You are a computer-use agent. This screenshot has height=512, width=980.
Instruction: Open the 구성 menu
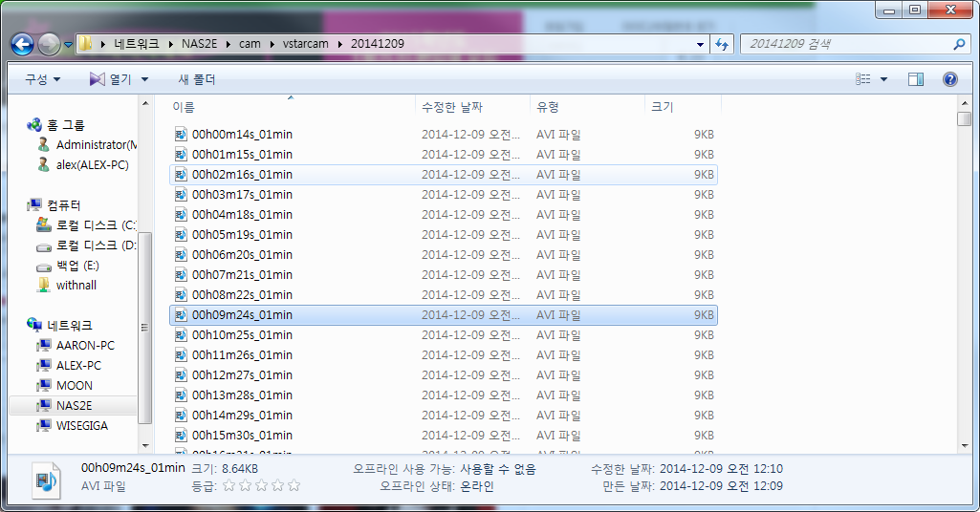[42, 79]
